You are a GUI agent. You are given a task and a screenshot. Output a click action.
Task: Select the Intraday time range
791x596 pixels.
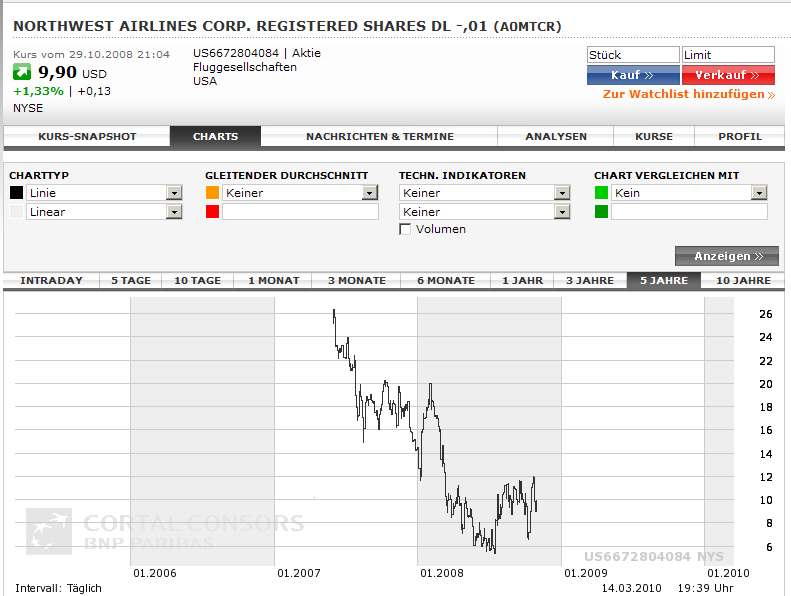tap(51, 281)
